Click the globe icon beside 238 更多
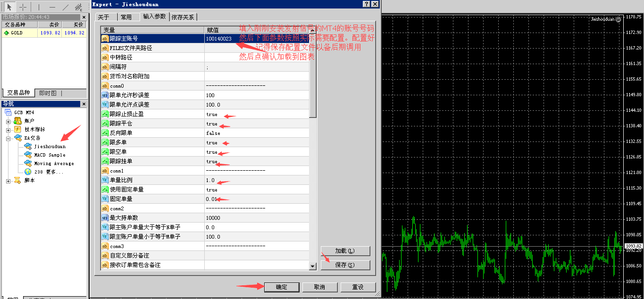The height and width of the screenshot is (299, 644). point(28,172)
